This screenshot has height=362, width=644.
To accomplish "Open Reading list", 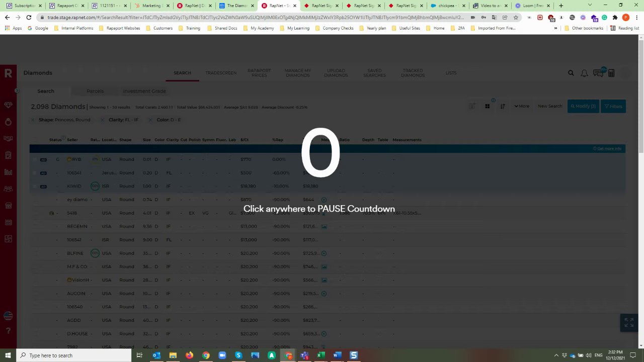I will pyautogui.click(x=624, y=28).
